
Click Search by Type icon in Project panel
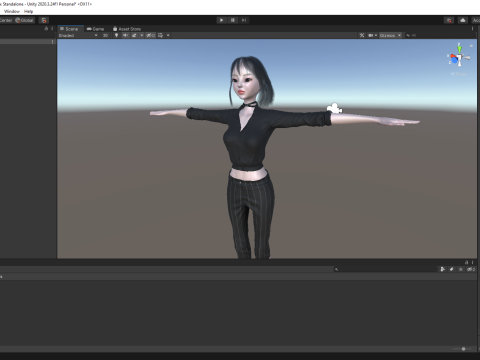click(442, 269)
